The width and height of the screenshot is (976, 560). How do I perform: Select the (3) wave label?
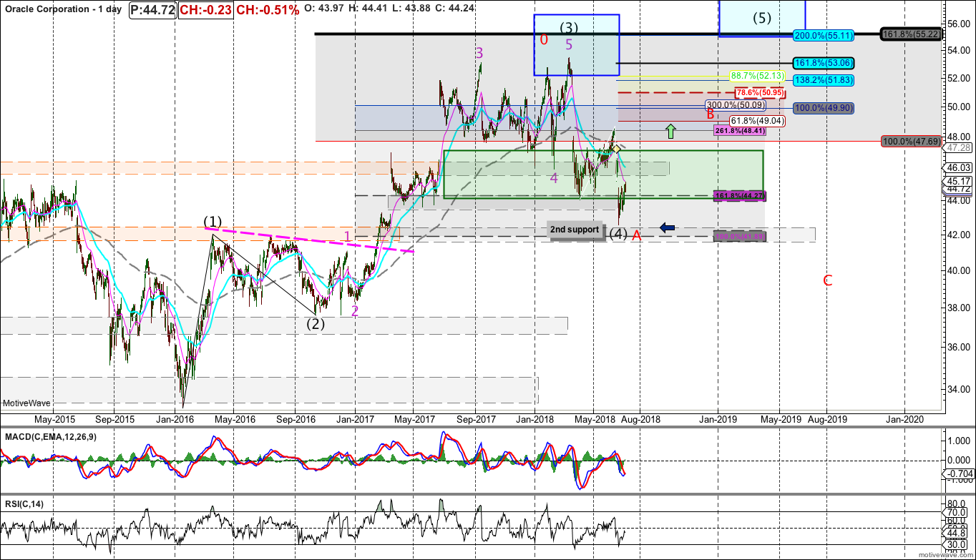(x=569, y=28)
